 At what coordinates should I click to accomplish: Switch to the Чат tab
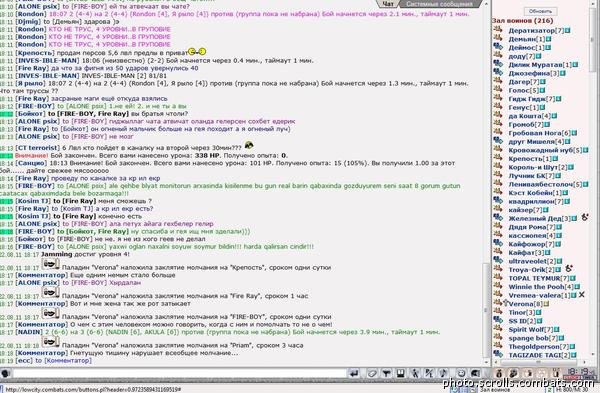388,4
